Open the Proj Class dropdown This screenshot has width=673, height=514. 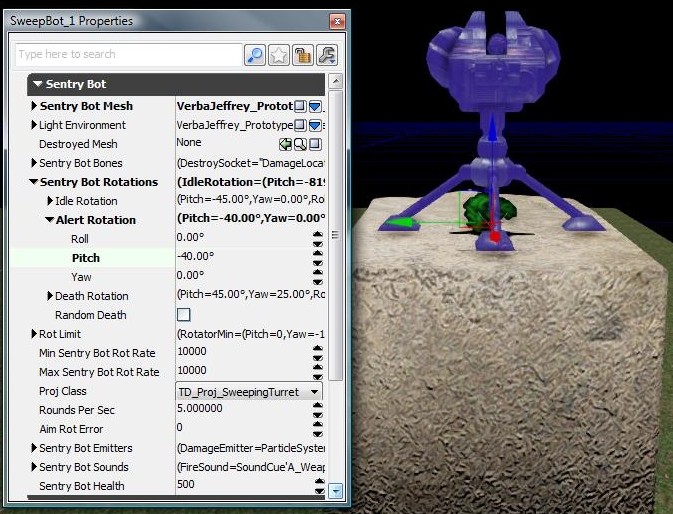pyautogui.click(x=315, y=391)
